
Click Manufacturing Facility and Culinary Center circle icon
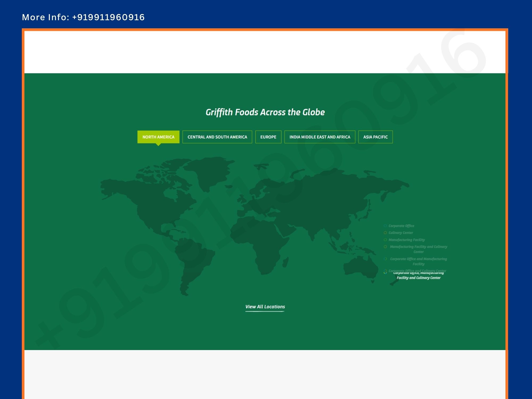pyautogui.click(x=385, y=247)
